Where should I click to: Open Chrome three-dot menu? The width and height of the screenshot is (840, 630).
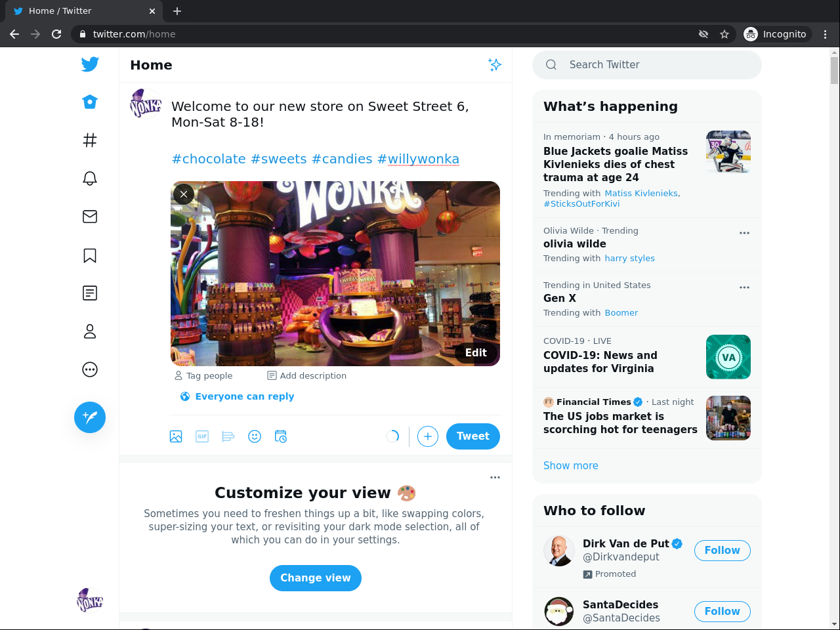(x=826, y=34)
